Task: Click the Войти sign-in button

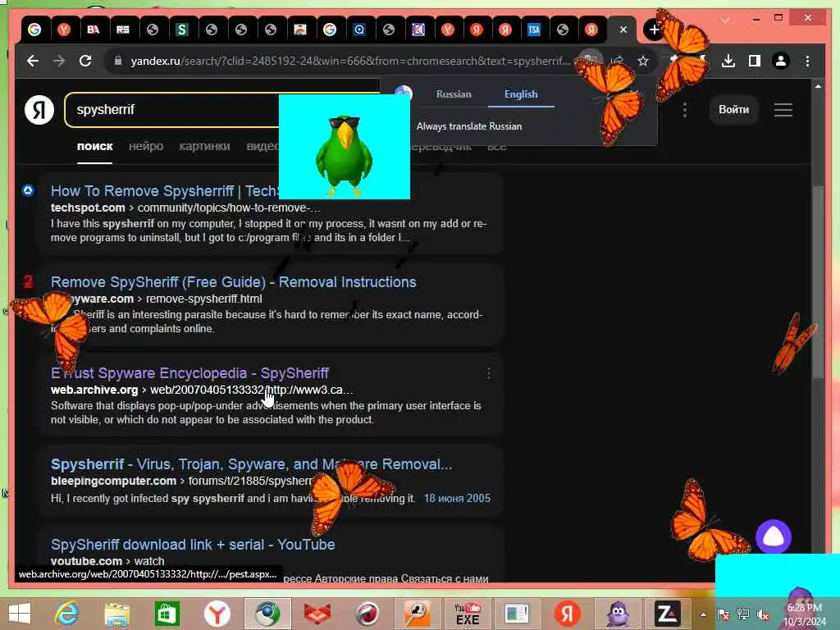Action: (733, 110)
